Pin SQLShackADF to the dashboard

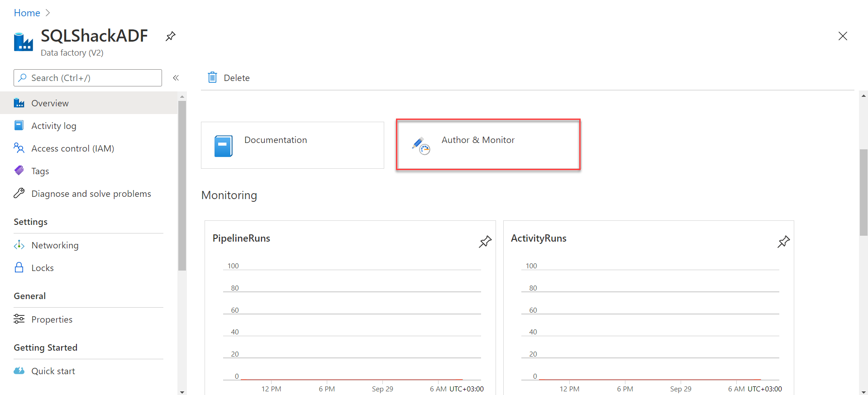pyautogui.click(x=170, y=36)
